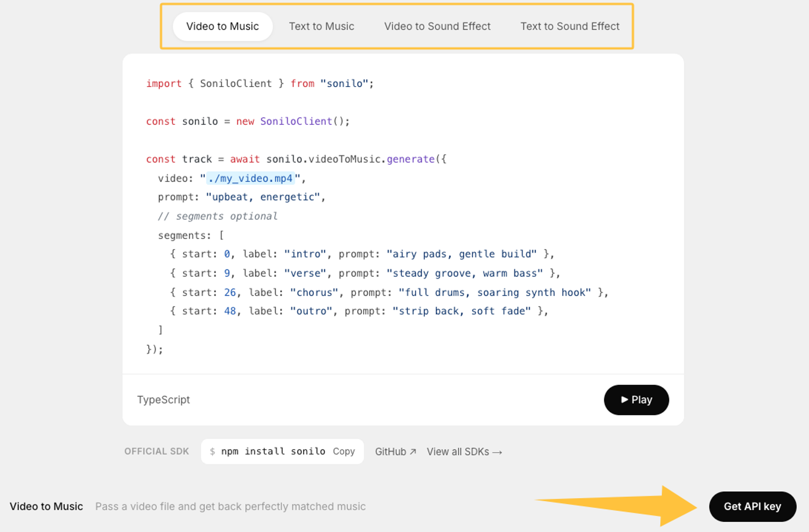
Task: Click the "steady groove, warm bass" prompt
Action: [465, 273]
